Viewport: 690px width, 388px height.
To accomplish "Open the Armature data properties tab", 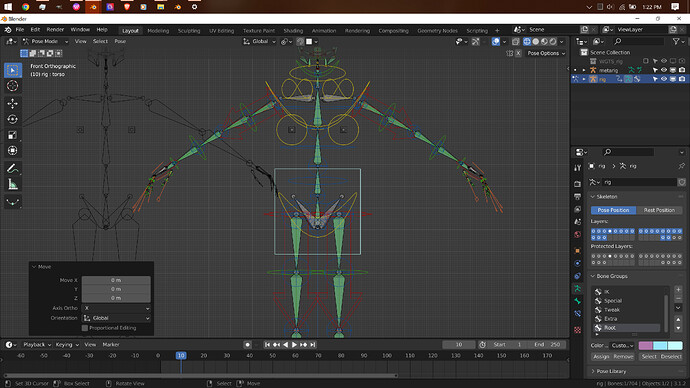I will [578, 289].
